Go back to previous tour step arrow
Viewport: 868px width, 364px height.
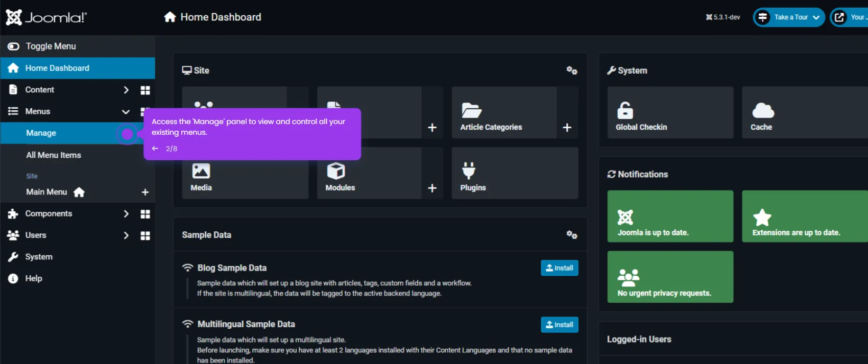click(x=155, y=149)
